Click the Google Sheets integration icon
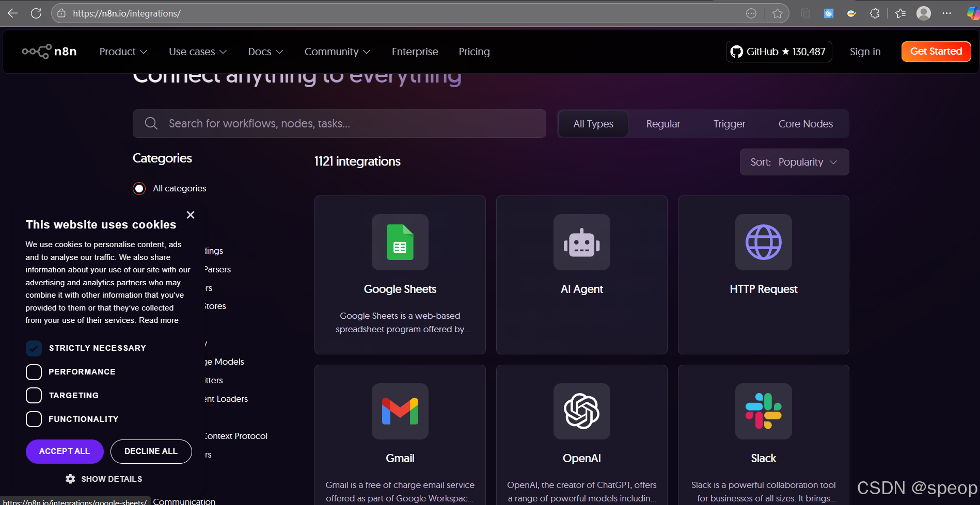 (x=400, y=242)
